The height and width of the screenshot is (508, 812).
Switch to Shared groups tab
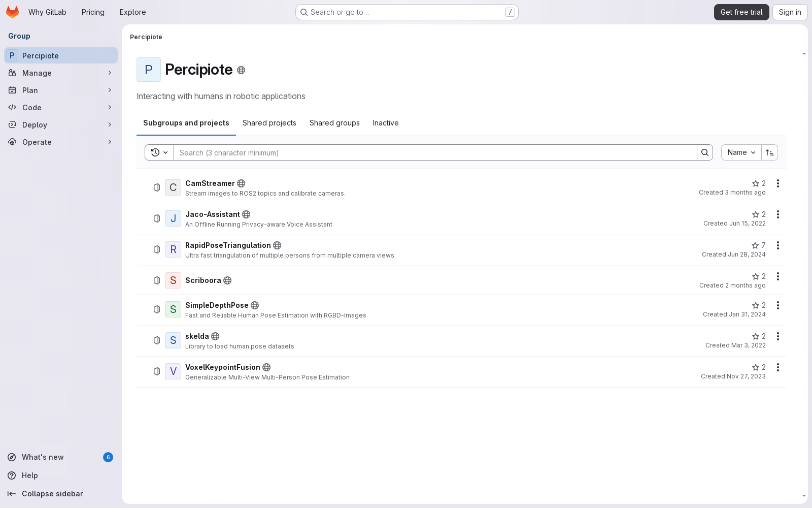334,123
